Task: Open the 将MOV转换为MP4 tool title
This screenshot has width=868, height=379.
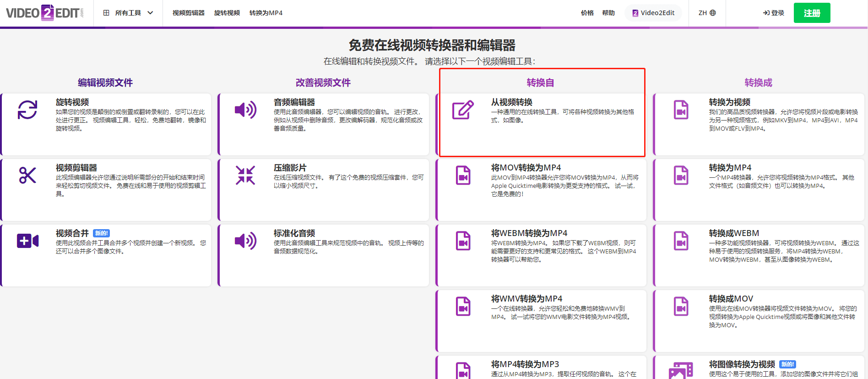Action: (x=526, y=168)
